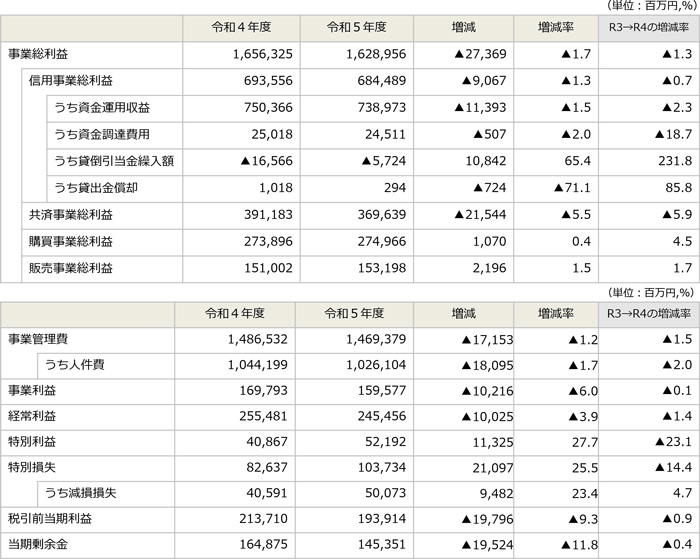Viewport: 700px width, 559px height.
Task: Click the value 1,656,325
Action: coord(263,54)
